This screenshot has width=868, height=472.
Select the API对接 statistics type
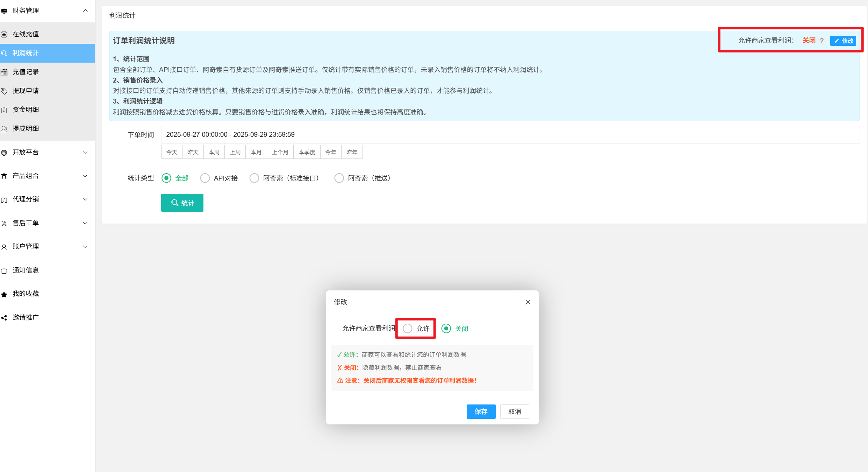205,178
